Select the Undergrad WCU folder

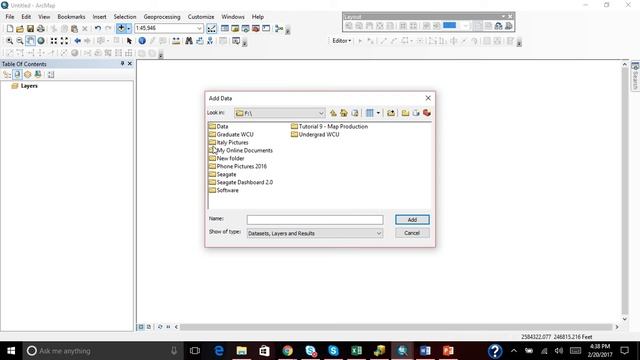pyautogui.click(x=315, y=134)
